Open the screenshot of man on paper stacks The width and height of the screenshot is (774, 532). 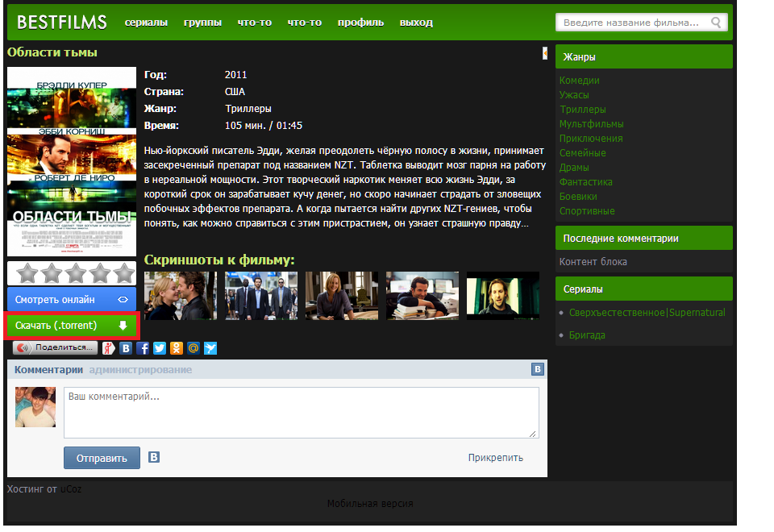tap(422, 296)
